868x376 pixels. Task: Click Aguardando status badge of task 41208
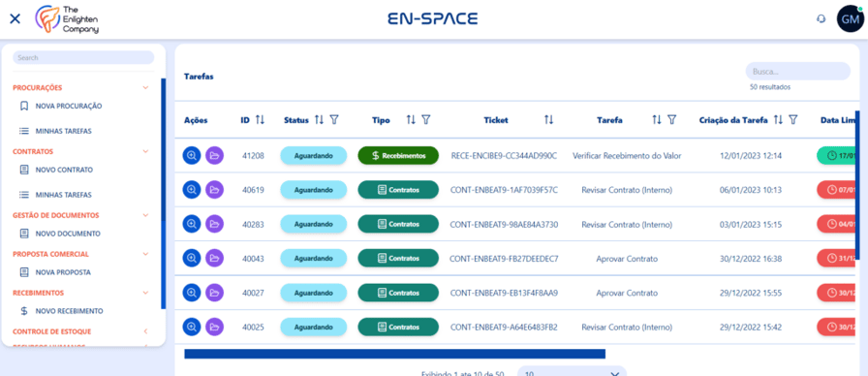(313, 156)
